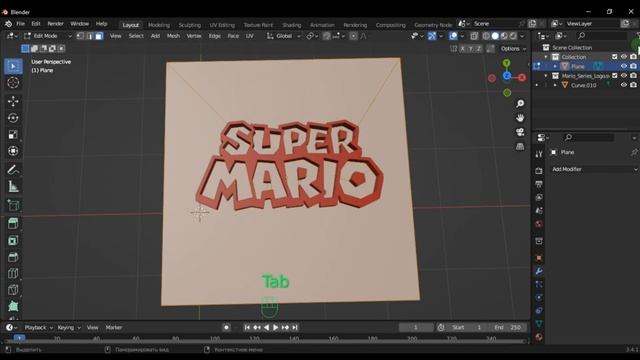
Task: Collapse Mario_Series_Logo collection
Action: [x=546, y=76]
